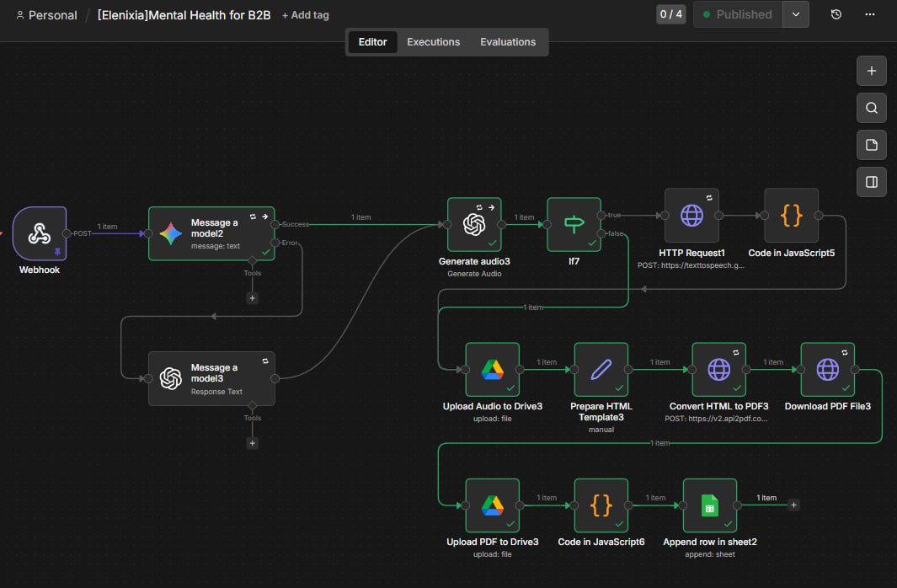Open the If7 conditional node
This screenshot has width=897, height=588.
574,224
